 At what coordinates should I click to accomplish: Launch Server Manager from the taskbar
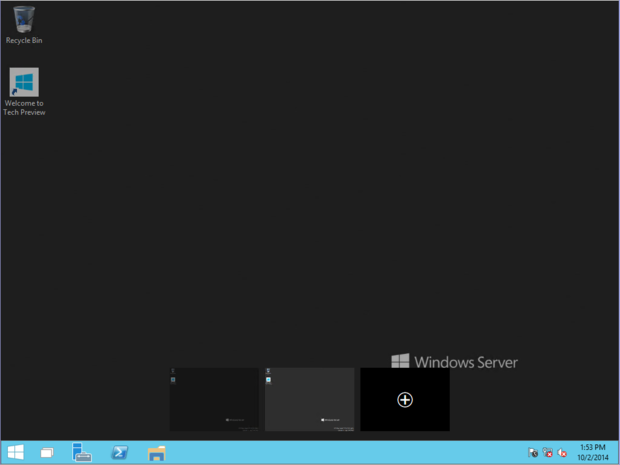pos(82,452)
